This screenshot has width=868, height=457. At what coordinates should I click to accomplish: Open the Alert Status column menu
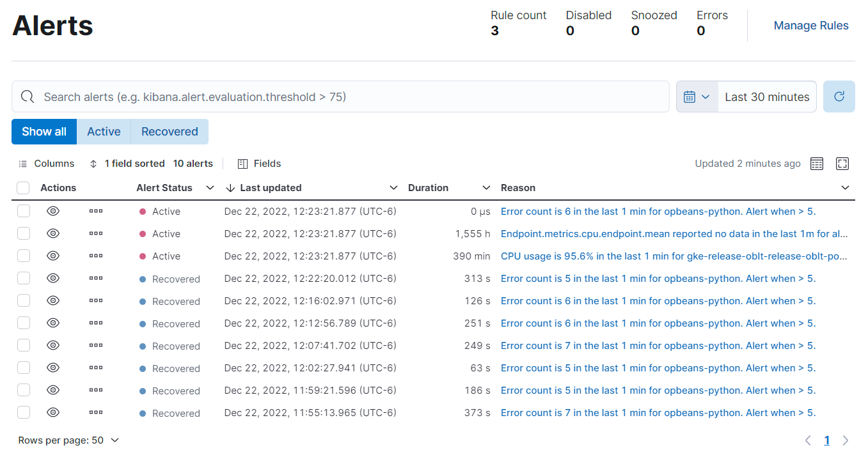pos(210,188)
